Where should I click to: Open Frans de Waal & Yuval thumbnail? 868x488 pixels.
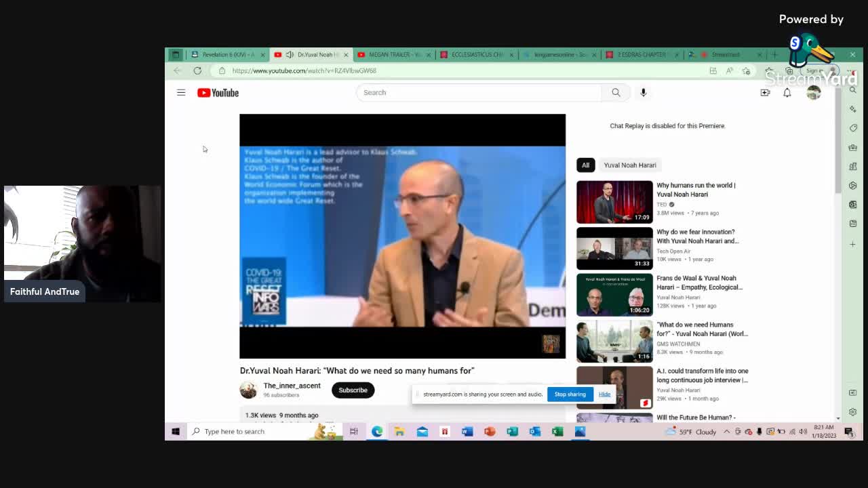coord(614,295)
